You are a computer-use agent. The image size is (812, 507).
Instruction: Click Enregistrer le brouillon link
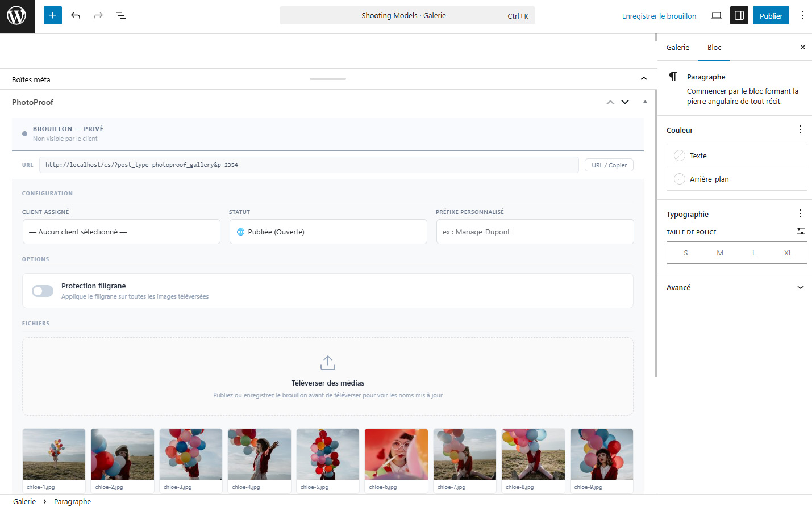659,16
